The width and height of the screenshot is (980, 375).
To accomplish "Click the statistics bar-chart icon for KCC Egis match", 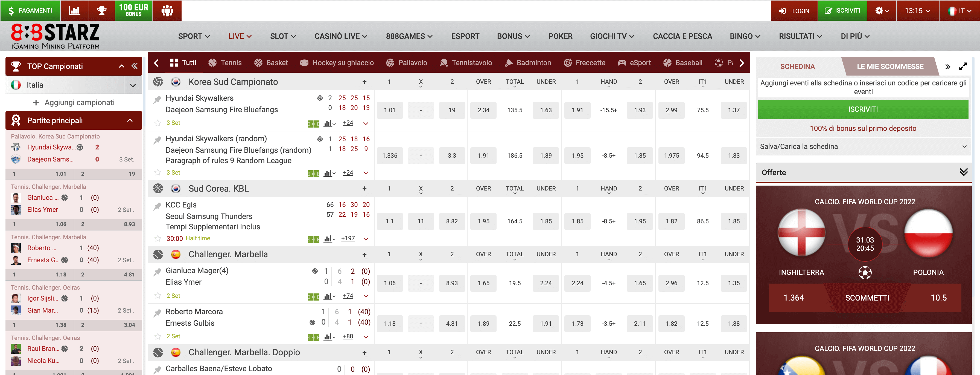I will (x=328, y=239).
